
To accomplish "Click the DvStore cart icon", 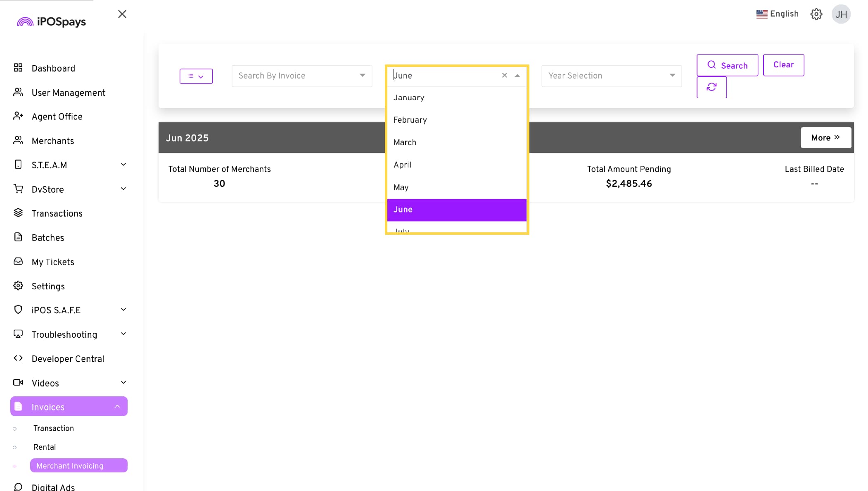I will (x=18, y=189).
